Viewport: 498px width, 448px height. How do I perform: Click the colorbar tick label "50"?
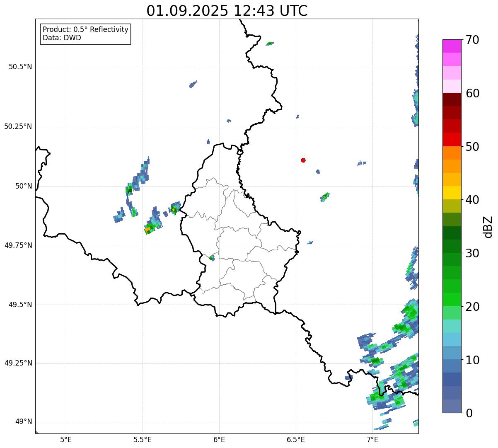[472, 147]
